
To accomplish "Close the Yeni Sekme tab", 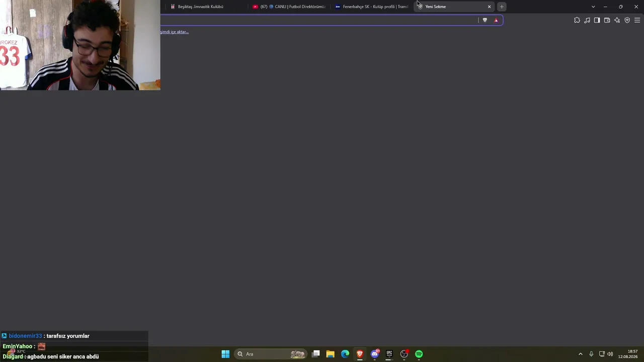I will pyautogui.click(x=489, y=7).
